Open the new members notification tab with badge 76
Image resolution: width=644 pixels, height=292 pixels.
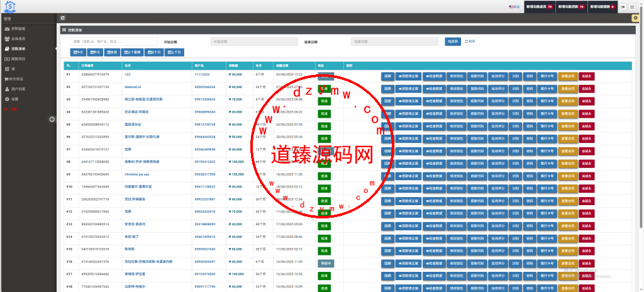540,7
